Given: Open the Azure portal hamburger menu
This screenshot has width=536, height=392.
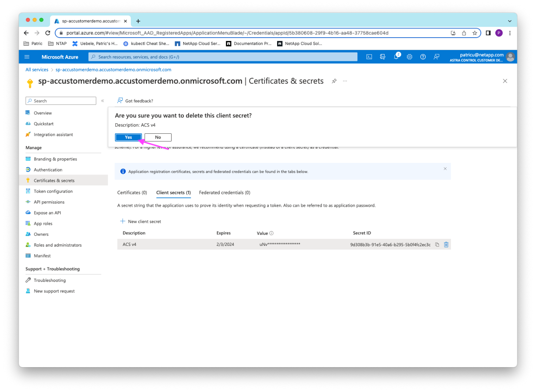Looking at the screenshot, I should click(x=27, y=57).
